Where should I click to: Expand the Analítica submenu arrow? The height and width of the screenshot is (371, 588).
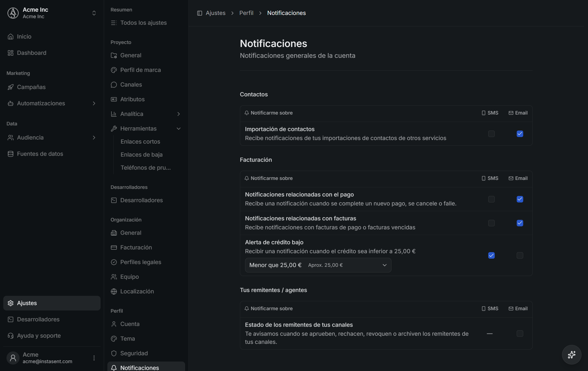(x=179, y=114)
